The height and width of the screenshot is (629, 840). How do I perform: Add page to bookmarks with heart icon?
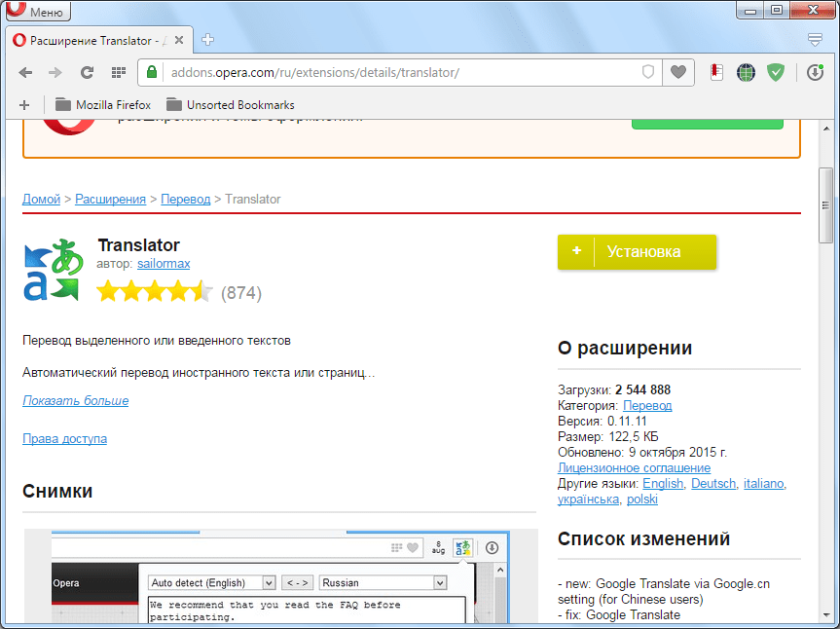[677, 72]
